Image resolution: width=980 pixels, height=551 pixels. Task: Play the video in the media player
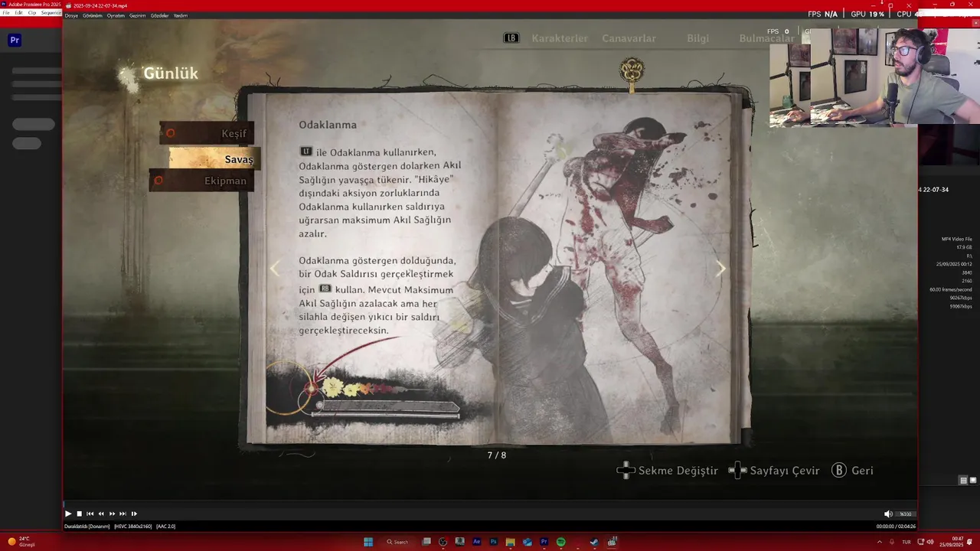tap(67, 514)
